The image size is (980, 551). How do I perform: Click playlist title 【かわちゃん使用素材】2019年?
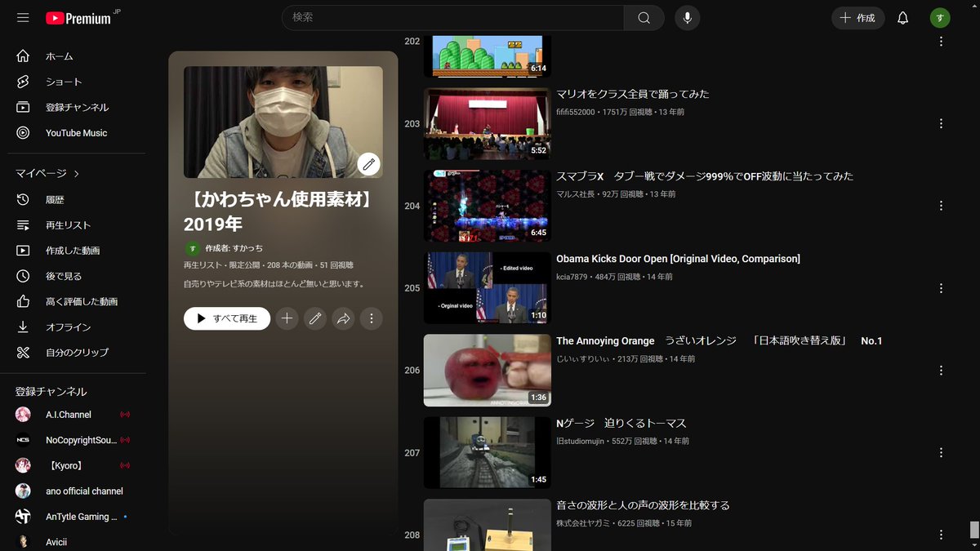point(278,211)
